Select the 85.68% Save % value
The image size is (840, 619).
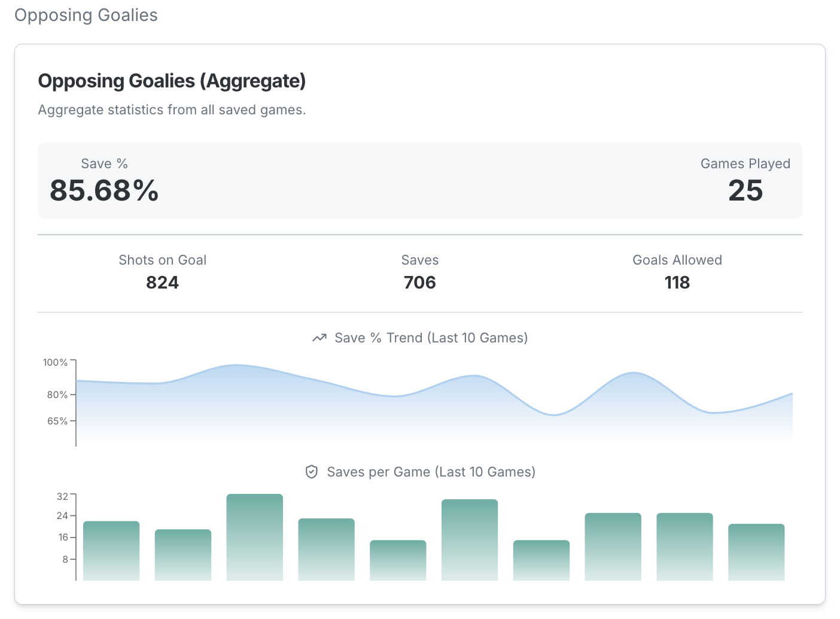click(104, 191)
